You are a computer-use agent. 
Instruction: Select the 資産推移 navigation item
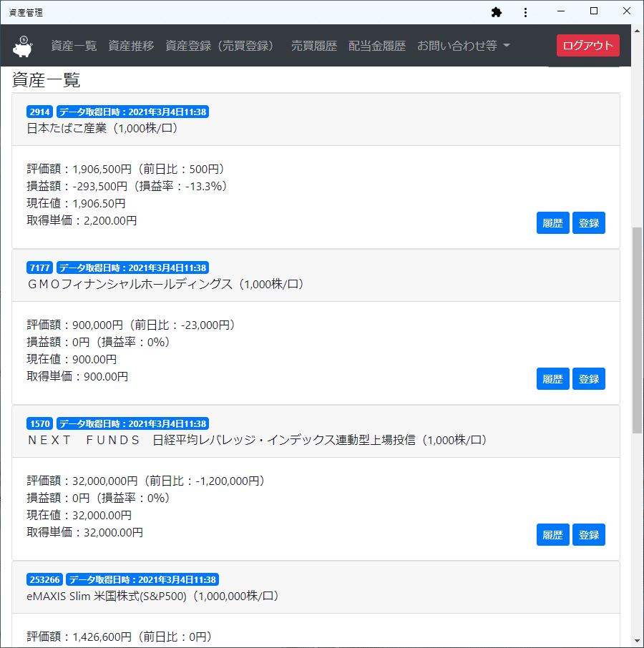[x=131, y=45]
